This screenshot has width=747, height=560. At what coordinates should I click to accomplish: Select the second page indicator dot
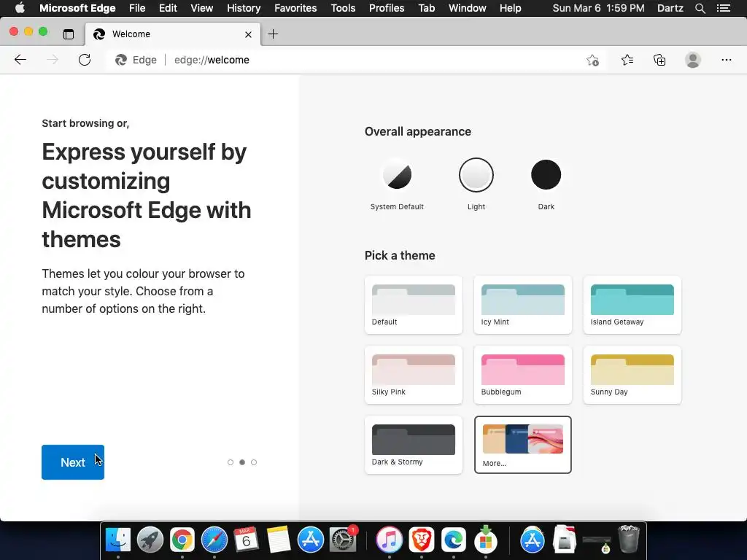(x=242, y=462)
